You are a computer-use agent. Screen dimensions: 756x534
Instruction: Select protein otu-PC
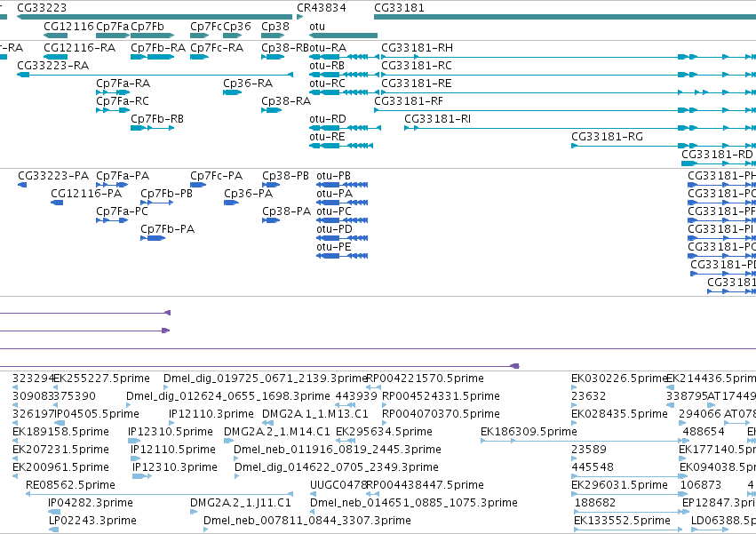342,220
